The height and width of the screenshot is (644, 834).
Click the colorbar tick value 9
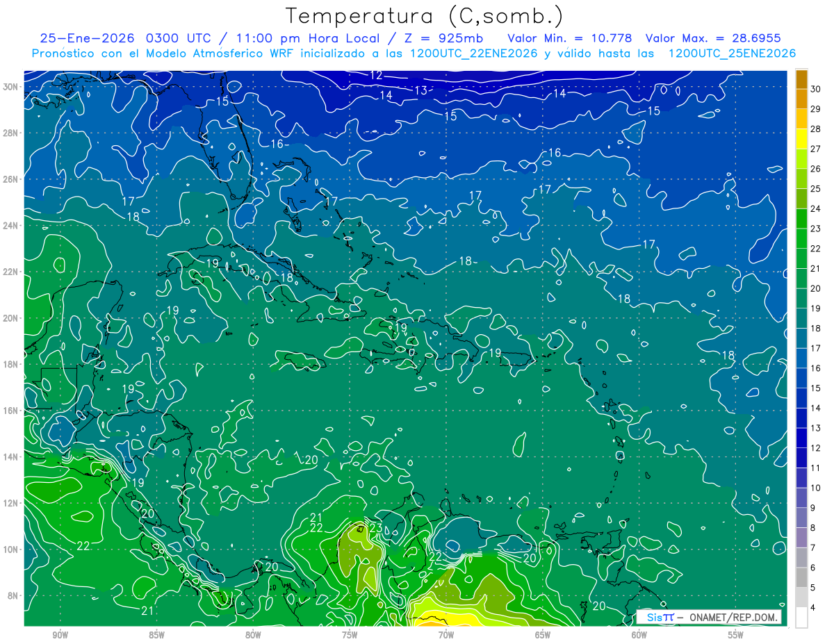tap(814, 508)
